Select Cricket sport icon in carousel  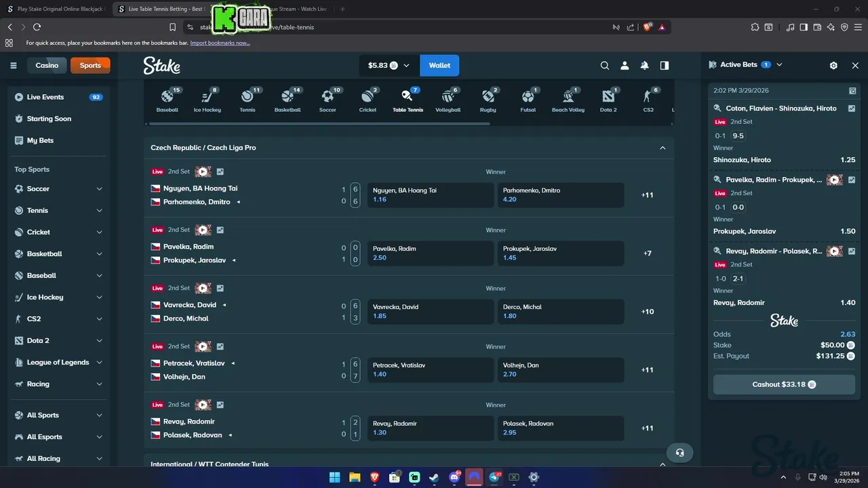click(368, 100)
